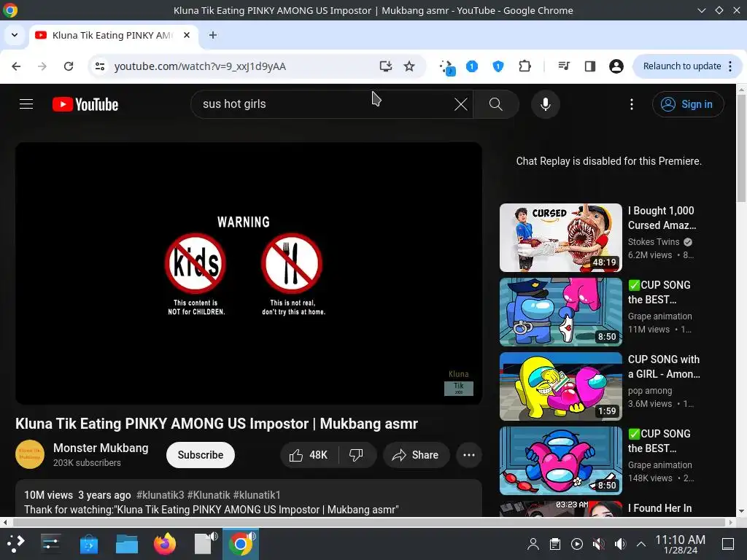Toggle Chrome side panel

pos(589,66)
